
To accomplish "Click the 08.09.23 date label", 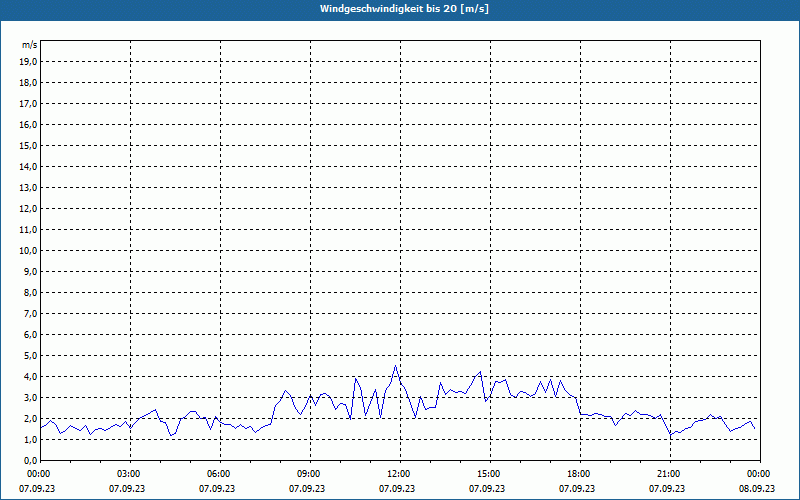I will coord(757,489).
